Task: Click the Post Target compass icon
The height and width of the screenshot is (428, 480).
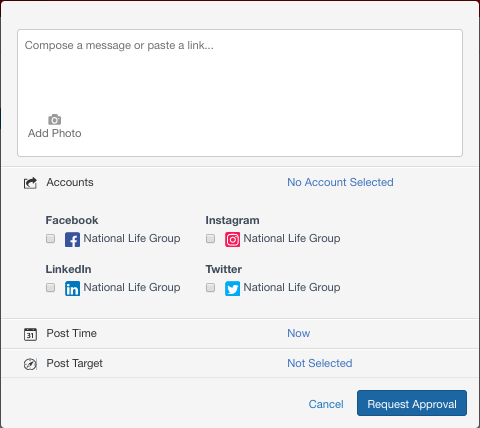Action: (30, 364)
